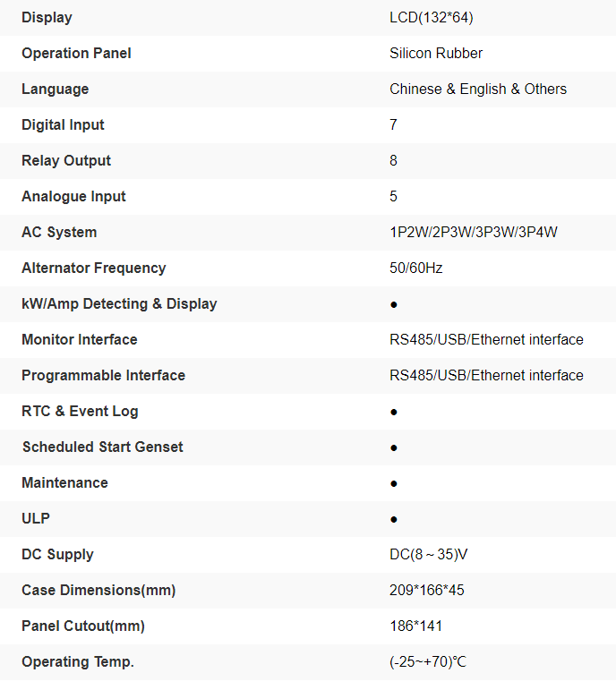616x690 pixels.
Task: Click the Operating Temp. label
Action: click(78, 661)
